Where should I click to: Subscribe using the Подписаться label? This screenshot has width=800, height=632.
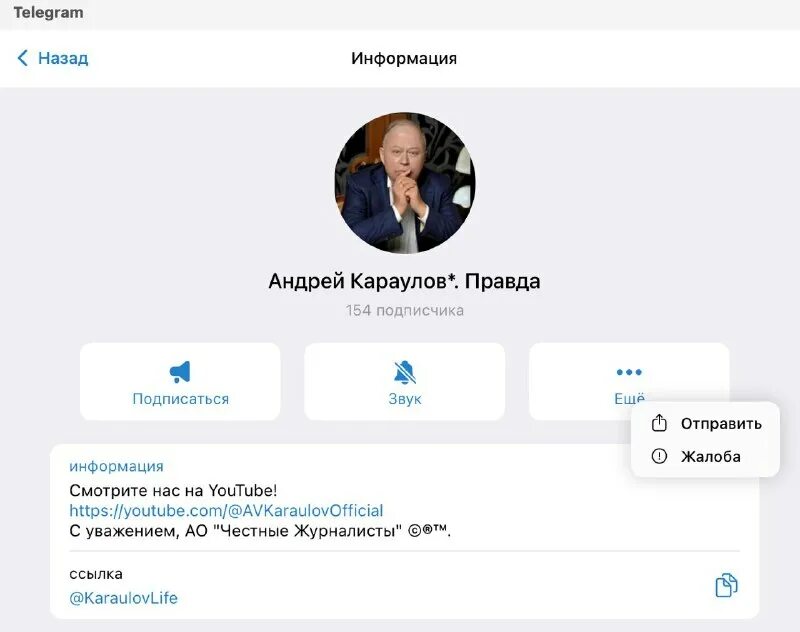click(181, 399)
